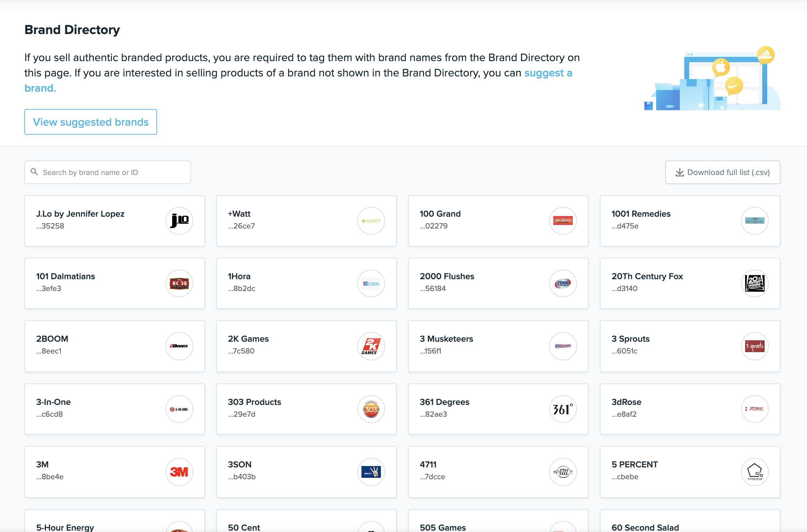This screenshot has width=807, height=532.
Task: Click the 2K Games brand icon
Action: click(x=370, y=346)
